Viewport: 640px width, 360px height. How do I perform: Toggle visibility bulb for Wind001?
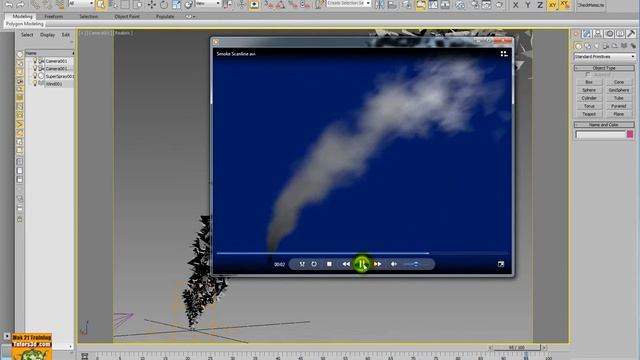(35, 83)
